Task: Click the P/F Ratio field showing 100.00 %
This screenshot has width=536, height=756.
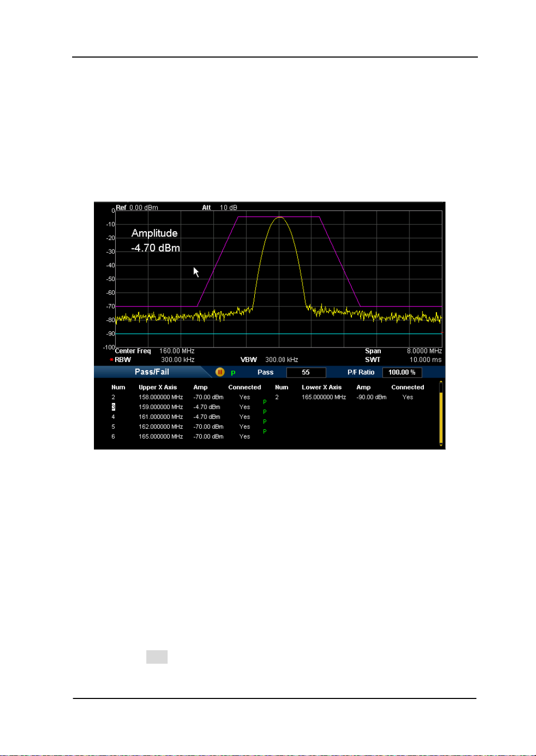Action: pos(402,372)
